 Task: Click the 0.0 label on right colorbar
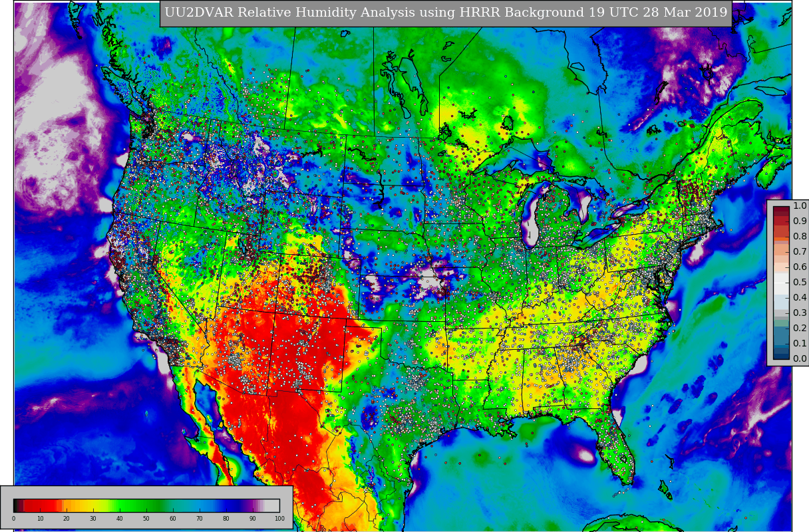point(800,359)
